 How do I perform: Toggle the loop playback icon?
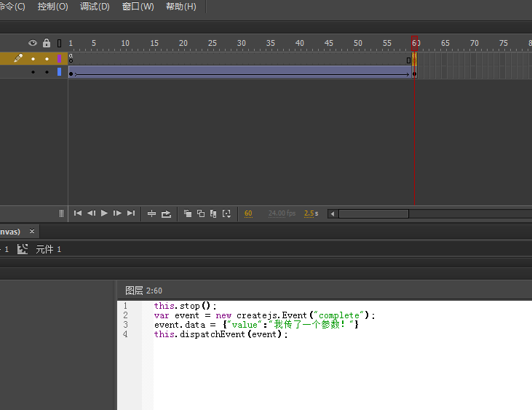(166, 214)
